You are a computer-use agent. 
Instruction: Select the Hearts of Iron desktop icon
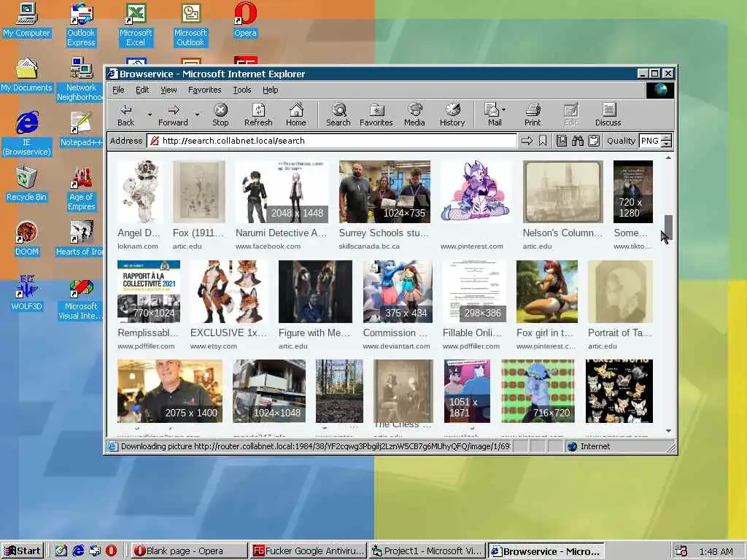tap(80, 239)
